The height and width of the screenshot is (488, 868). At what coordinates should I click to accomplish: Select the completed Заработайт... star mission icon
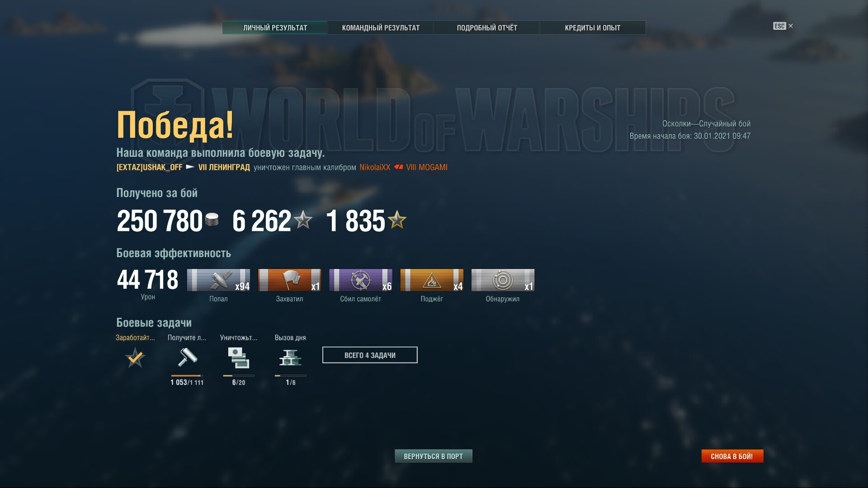pyautogui.click(x=135, y=358)
